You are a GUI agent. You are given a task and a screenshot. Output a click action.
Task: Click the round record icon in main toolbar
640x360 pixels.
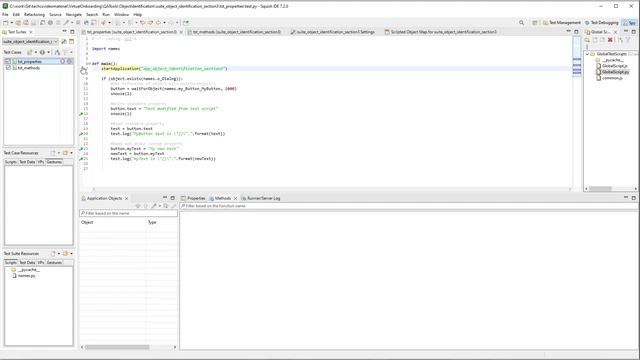(x=50, y=23)
